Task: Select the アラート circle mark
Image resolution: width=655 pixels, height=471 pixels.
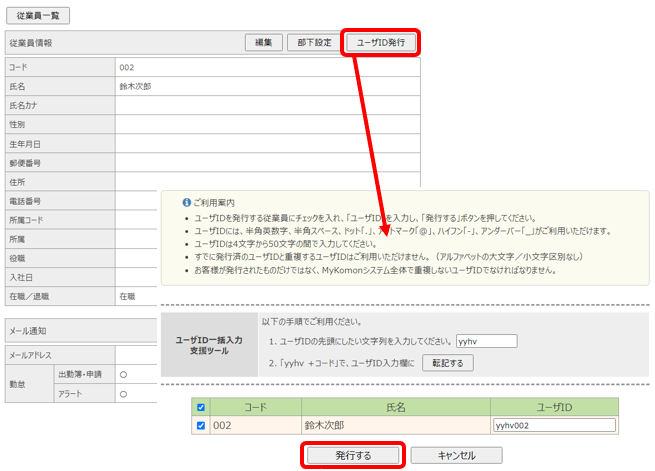Action: tap(123, 394)
